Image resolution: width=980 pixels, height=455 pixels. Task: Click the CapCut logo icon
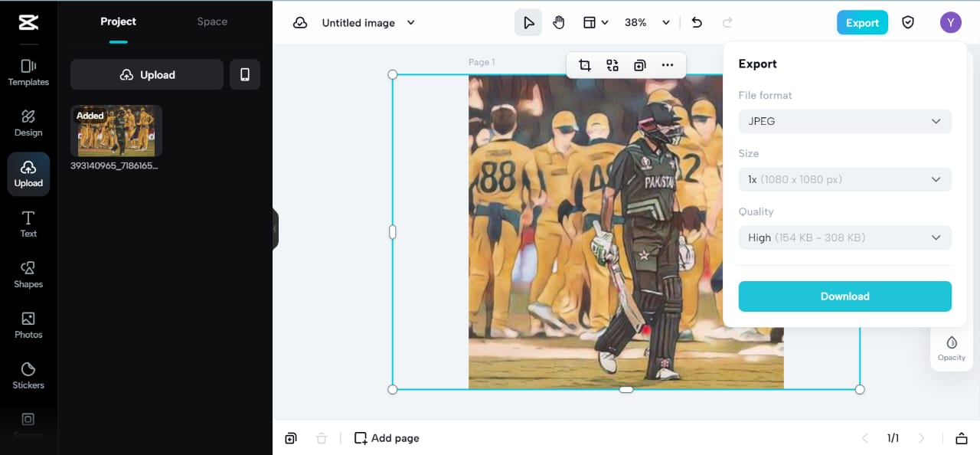click(28, 22)
